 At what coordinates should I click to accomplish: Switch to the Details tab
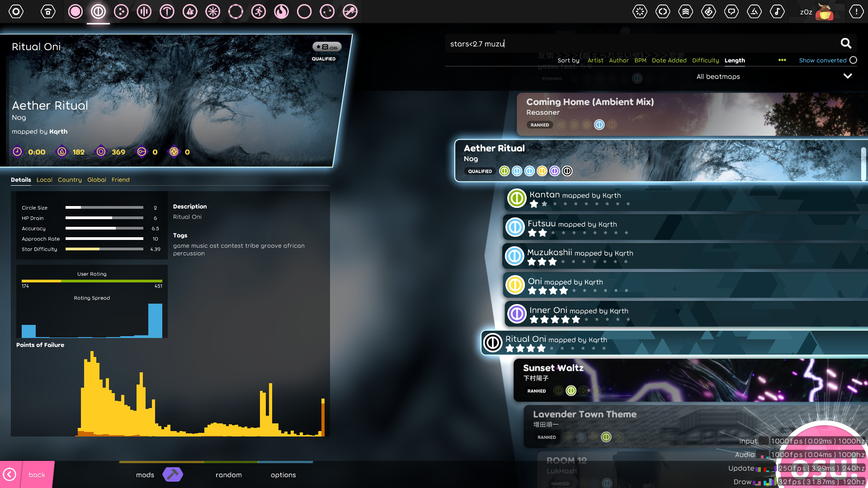point(21,180)
